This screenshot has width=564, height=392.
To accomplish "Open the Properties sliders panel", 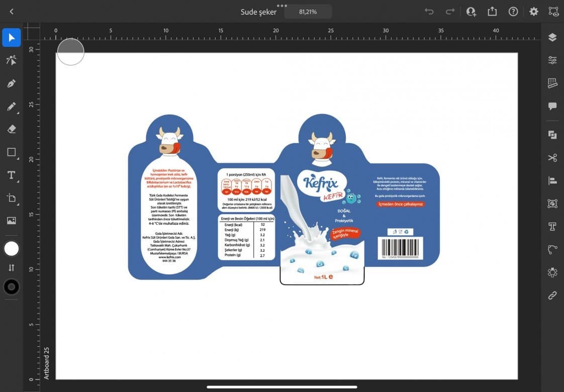I will tap(552, 60).
